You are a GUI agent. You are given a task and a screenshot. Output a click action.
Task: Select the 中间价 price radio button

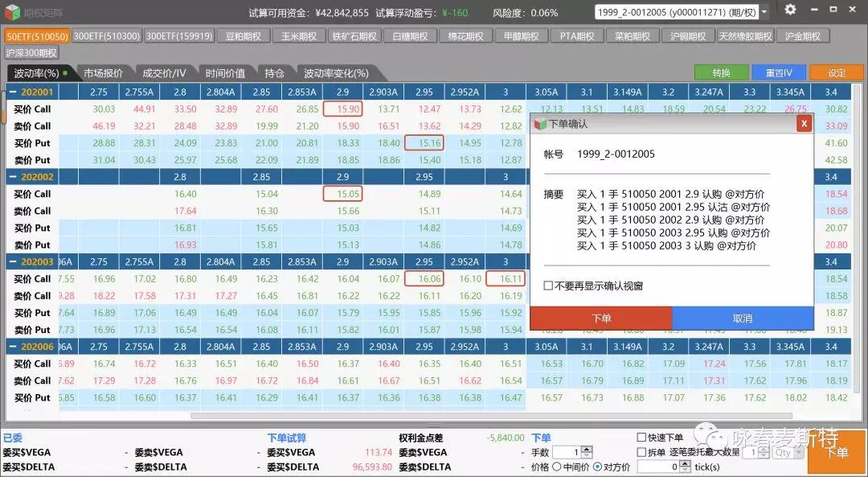pyautogui.click(x=557, y=467)
